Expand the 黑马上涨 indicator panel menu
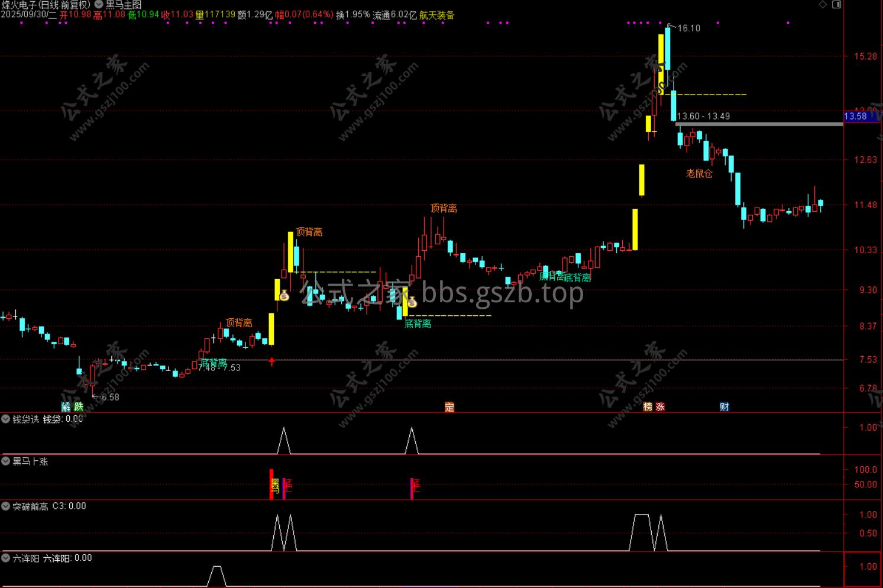This screenshot has height=588, width=883. [6, 461]
